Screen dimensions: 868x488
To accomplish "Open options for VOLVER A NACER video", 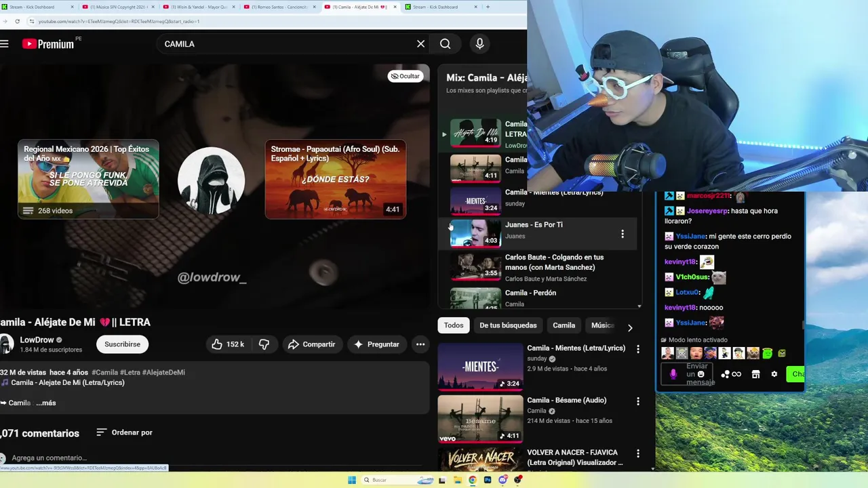I will 637,453.
